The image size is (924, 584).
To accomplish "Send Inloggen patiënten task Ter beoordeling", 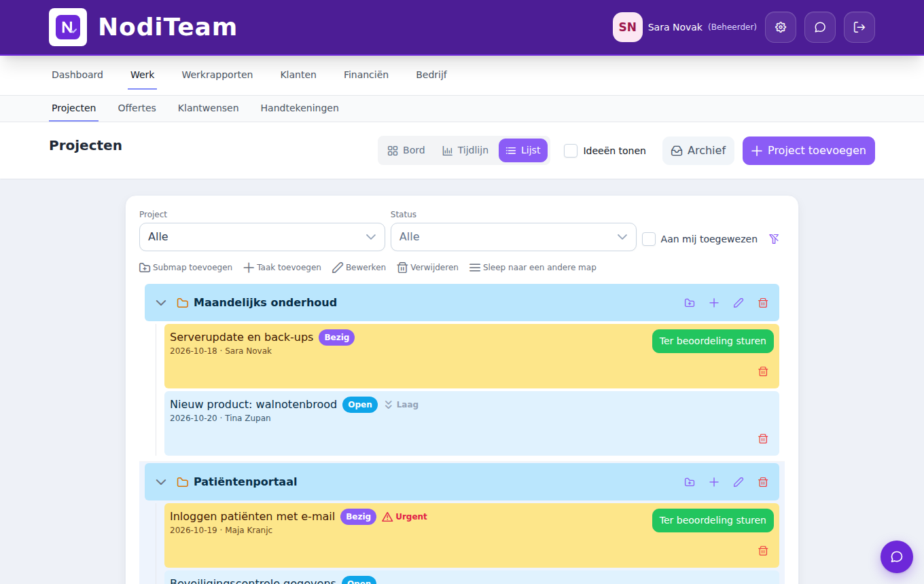I will coord(713,520).
